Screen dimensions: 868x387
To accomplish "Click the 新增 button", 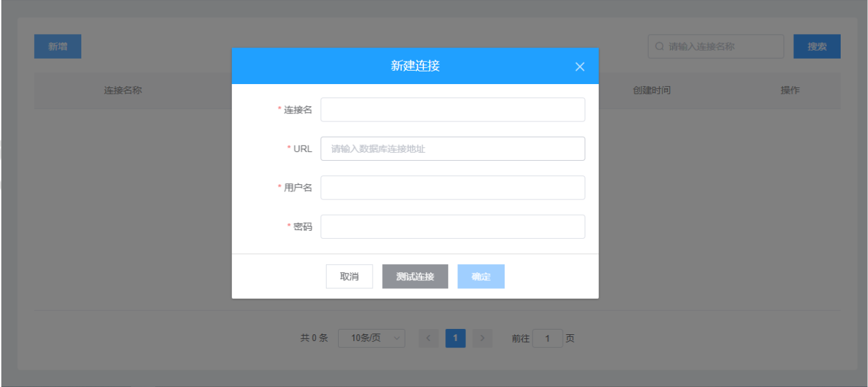I will 58,47.
